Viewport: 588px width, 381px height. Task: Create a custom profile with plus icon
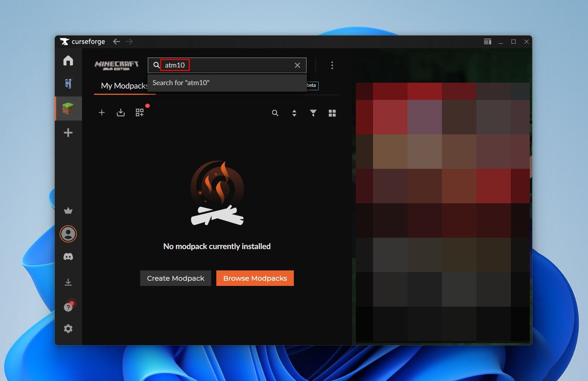coord(102,113)
